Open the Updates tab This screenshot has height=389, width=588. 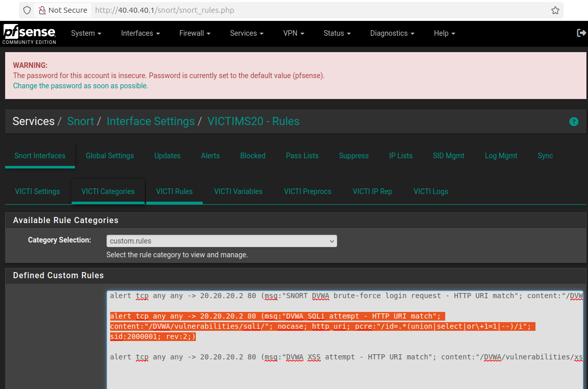167,156
